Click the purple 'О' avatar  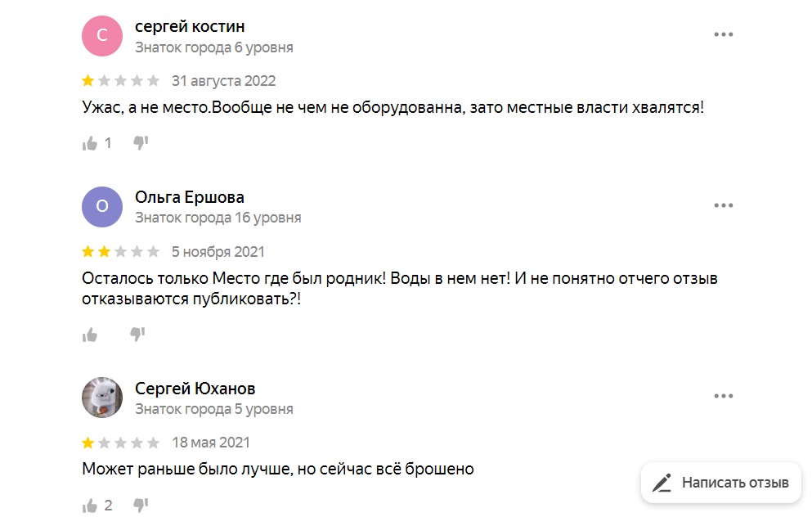[102, 206]
